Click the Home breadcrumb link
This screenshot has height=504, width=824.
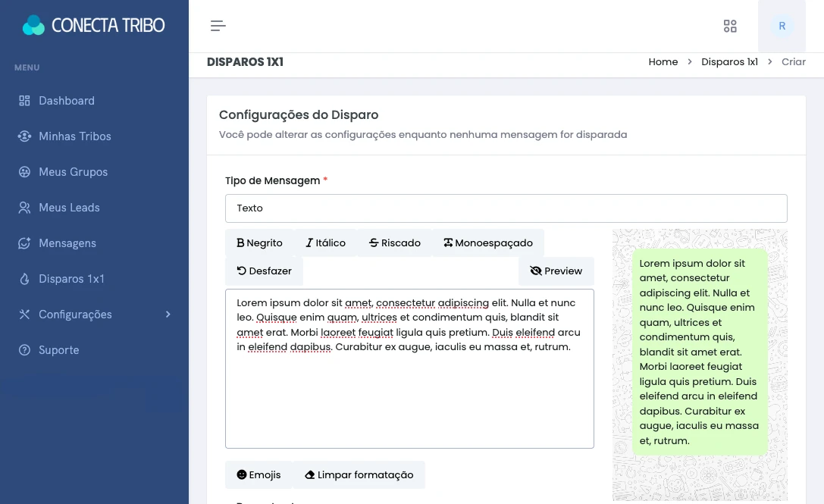tap(663, 62)
